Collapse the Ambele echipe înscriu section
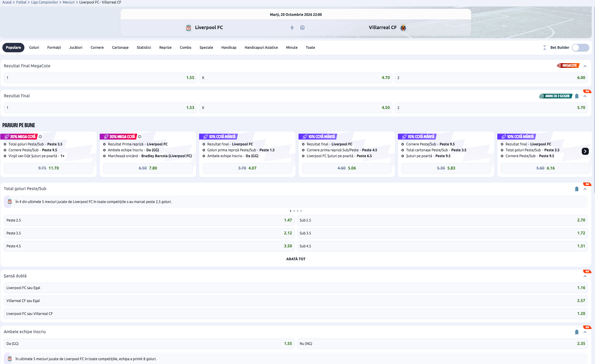The image size is (595, 364). click(585, 332)
